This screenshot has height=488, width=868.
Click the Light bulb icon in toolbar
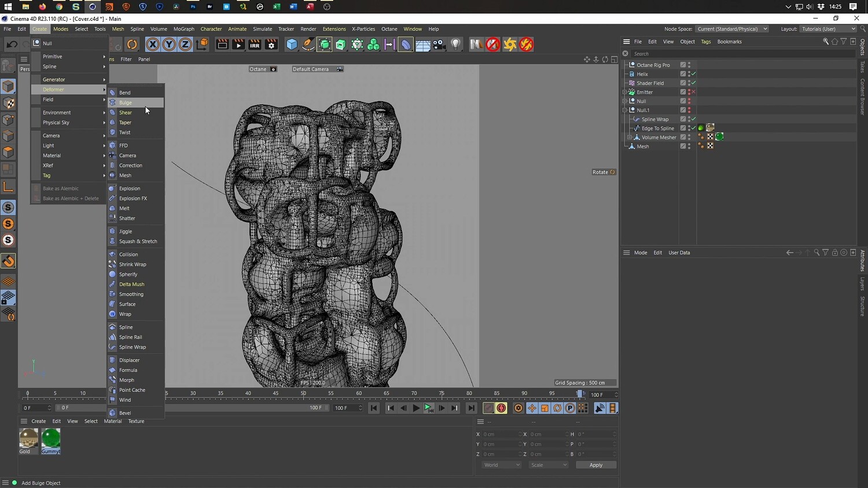coord(456,45)
